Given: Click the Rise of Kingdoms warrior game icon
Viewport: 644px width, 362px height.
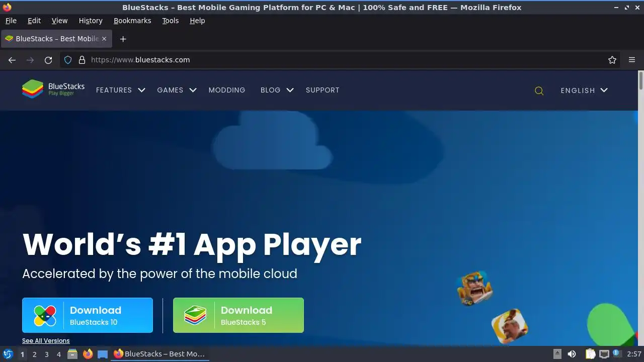Looking at the screenshot, I should pyautogui.click(x=510, y=326).
